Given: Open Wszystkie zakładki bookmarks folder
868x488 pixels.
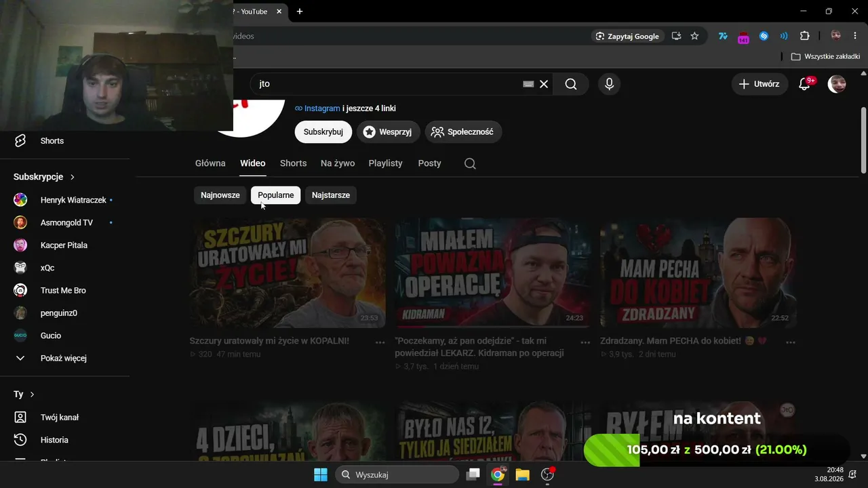Looking at the screenshot, I should tap(825, 56).
